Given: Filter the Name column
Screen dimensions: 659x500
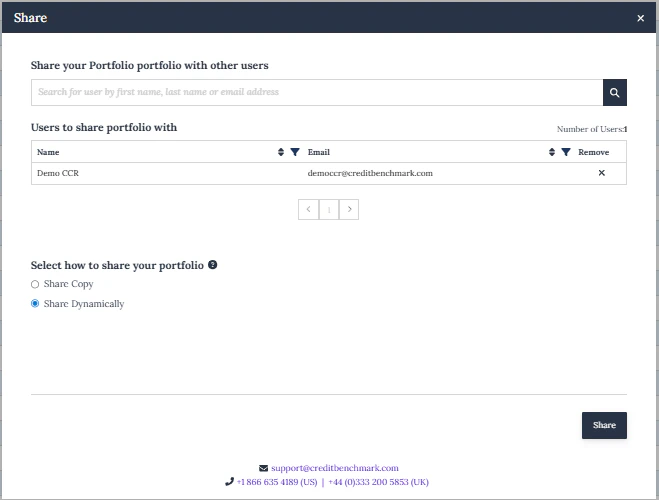Looking at the screenshot, I should pyautogui.click(x=295, y=152).
